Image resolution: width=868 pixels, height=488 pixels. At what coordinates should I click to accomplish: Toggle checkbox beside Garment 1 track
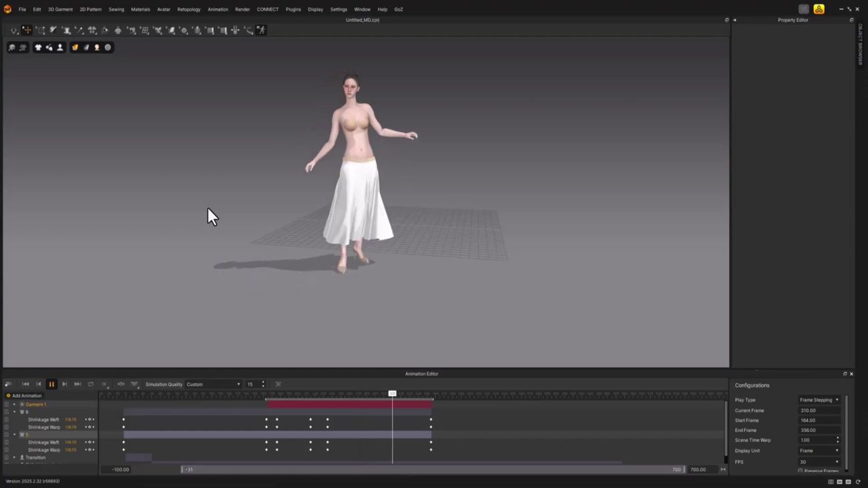tap(7, 405)
